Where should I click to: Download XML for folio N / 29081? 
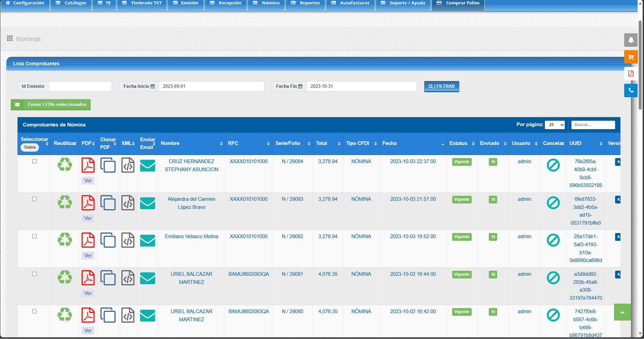(x=128, y=278)
